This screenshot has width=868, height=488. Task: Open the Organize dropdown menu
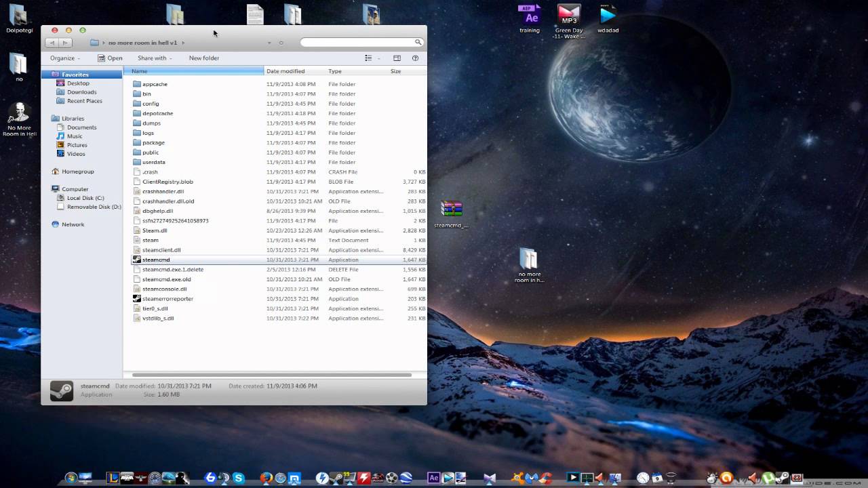(x=62, y=58)
